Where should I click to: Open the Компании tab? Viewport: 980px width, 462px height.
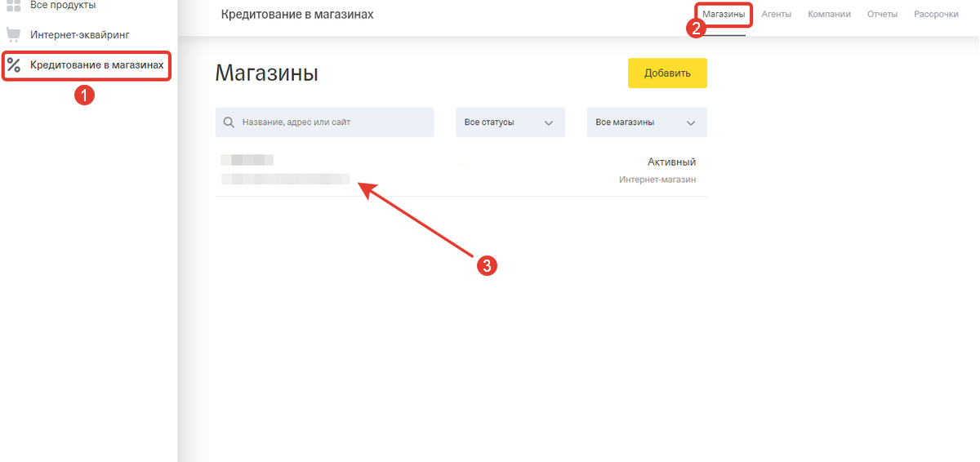coord(829,14)
